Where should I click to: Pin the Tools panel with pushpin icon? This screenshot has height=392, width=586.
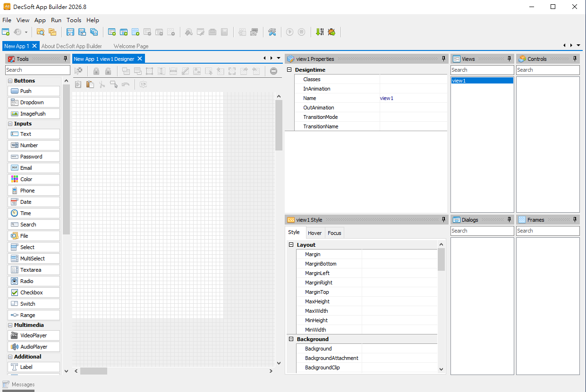coord(66,59)
